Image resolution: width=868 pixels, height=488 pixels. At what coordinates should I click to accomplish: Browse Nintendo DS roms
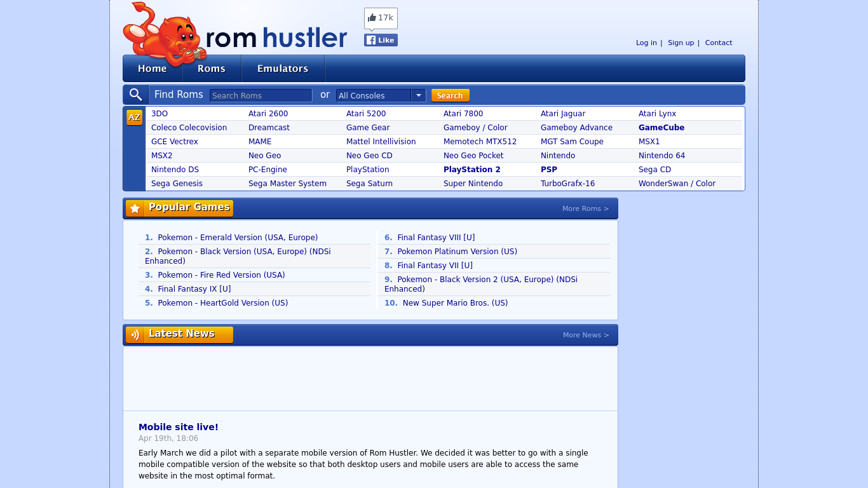175,170
